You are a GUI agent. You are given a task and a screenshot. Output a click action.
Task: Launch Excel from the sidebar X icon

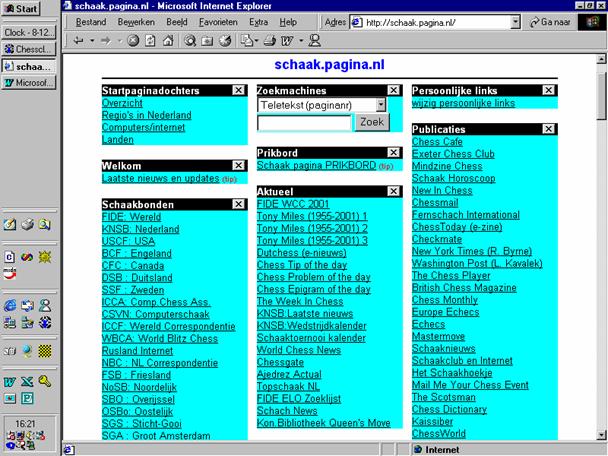(x=27, y=382)
